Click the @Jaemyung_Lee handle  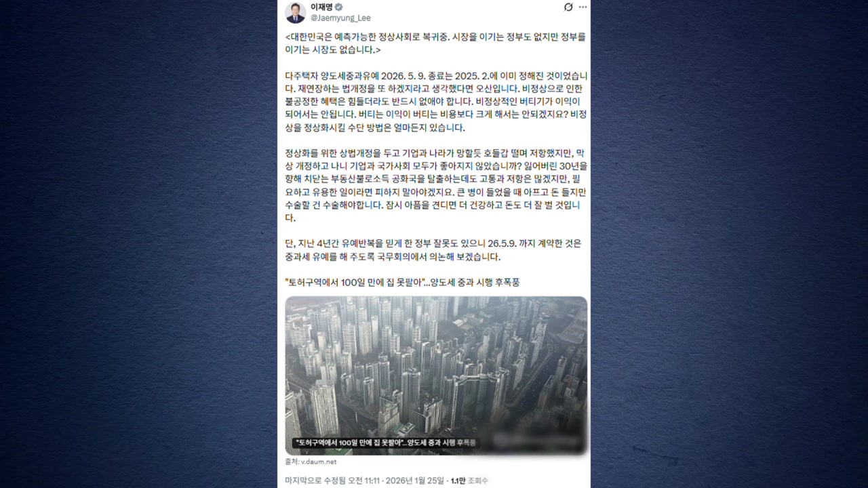pyautogui.click(x=340, y=18)
